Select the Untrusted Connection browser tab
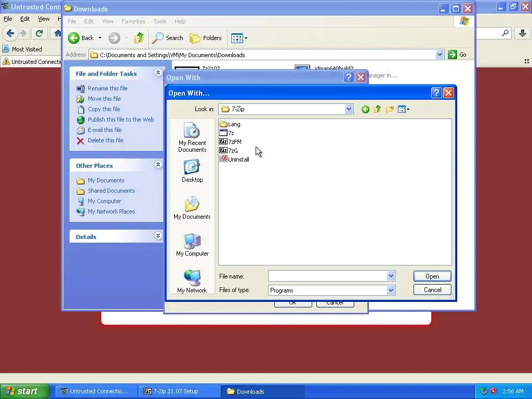532x399 pixels. 31,62
